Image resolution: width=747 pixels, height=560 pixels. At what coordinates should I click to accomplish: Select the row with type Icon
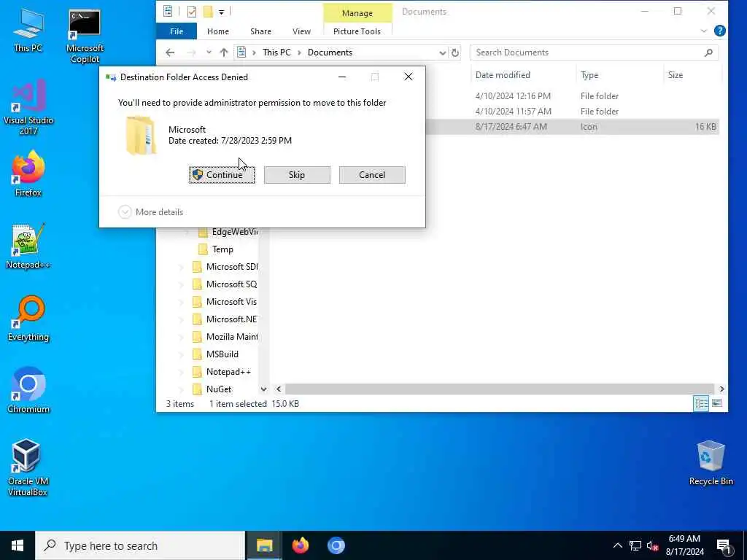coord(572,127)
